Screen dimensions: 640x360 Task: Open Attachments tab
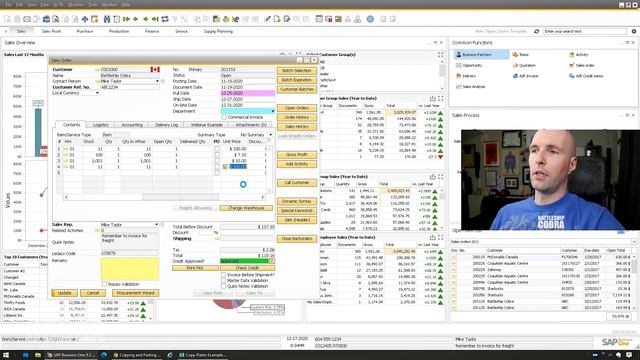(251, 125)
